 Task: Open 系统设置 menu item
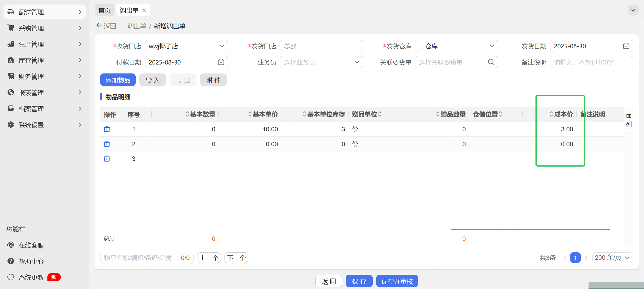45,125
